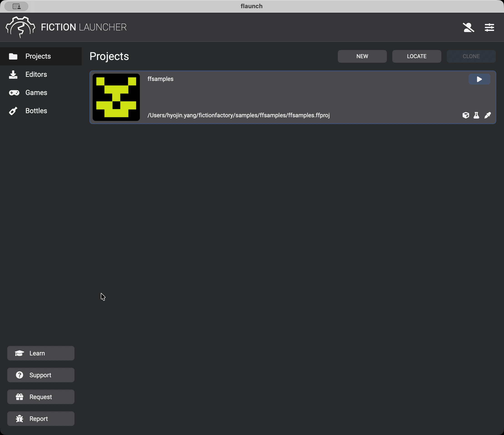
Task: Click the Report bug button
Action: click(x=41, y=419)
